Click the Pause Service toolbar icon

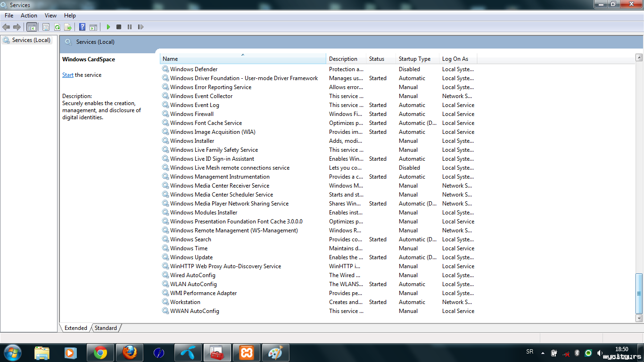[x=130, y=27]
